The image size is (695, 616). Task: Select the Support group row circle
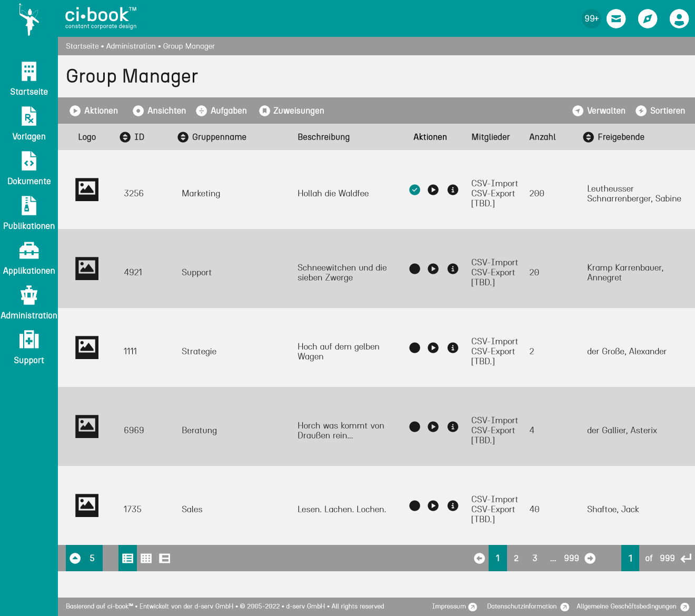[x=415, y=269]
